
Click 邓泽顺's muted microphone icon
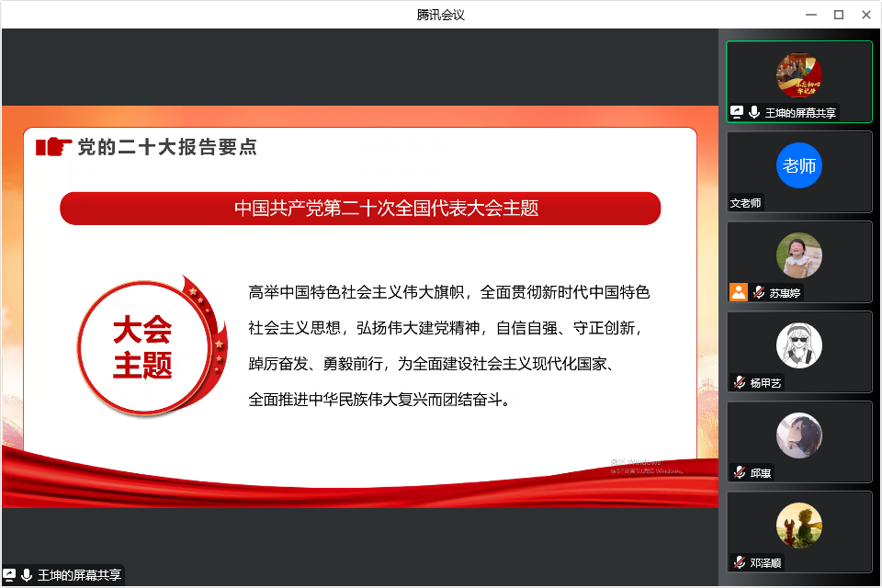[x=740, y=562]
